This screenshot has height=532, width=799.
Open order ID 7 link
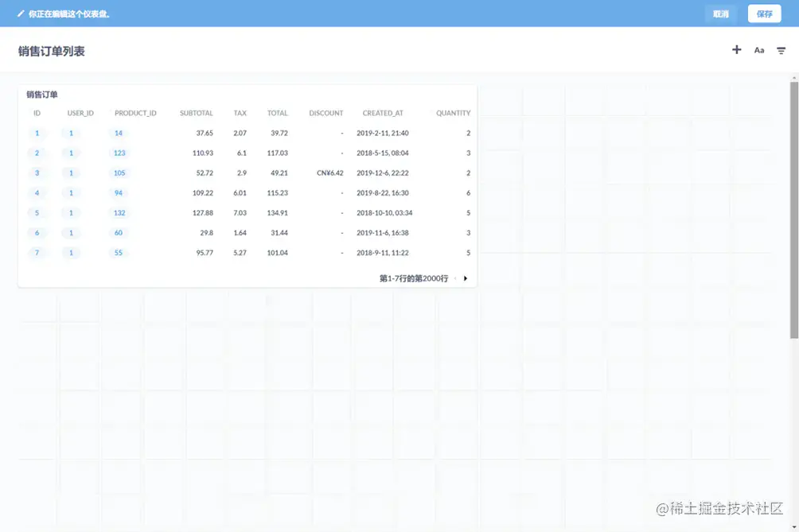(37, 253)
